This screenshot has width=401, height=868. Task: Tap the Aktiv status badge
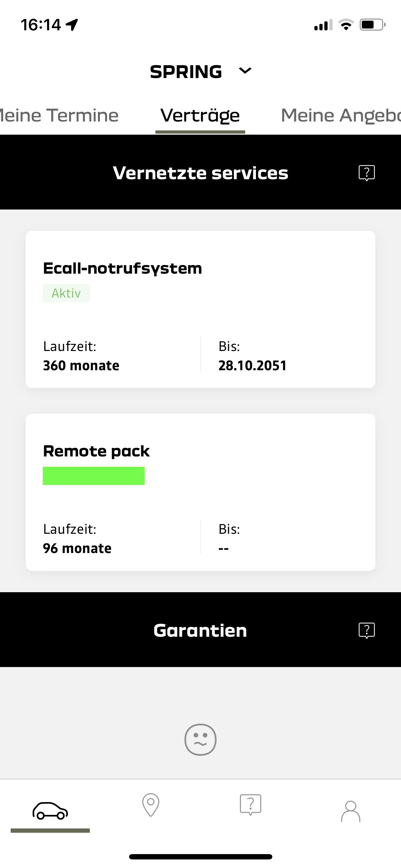click(66, 293)
